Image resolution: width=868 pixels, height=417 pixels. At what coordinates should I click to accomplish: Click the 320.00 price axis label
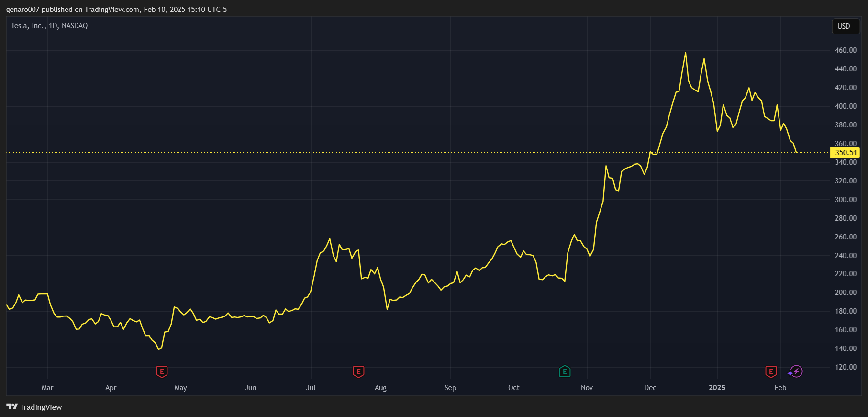point(846,181)
